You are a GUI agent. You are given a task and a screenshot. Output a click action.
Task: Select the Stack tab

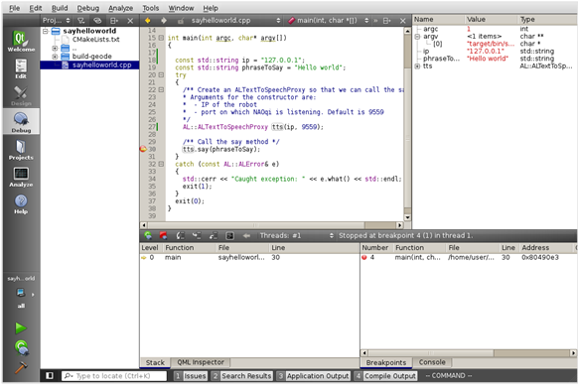(155, 363)
